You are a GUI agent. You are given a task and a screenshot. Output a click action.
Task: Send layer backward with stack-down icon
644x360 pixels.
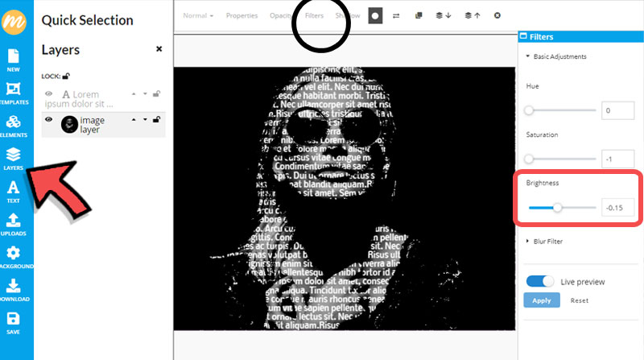click(444, 15)
